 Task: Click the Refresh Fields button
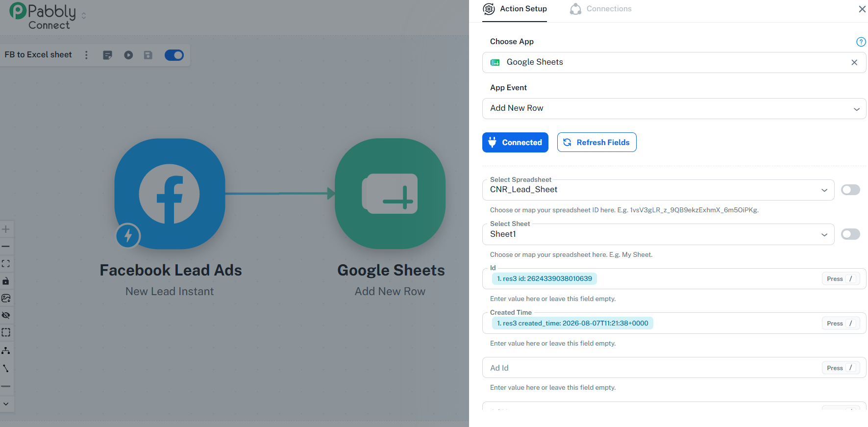click(596, 142)
